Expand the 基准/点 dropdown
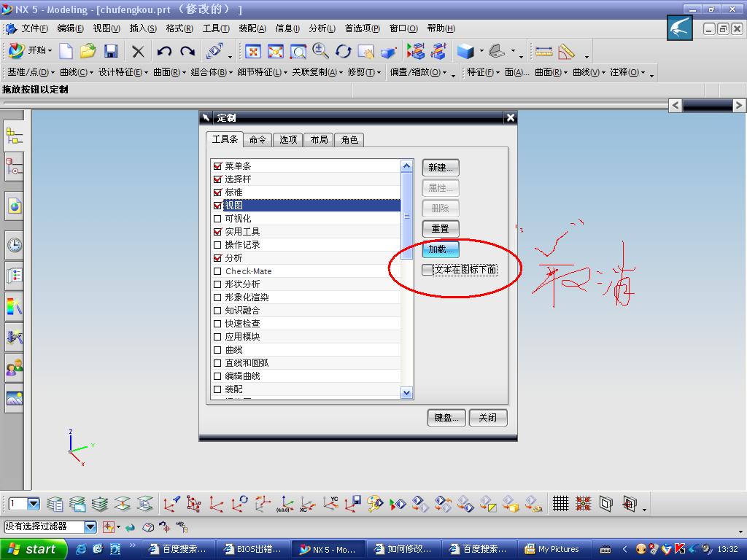 [31, 72]
